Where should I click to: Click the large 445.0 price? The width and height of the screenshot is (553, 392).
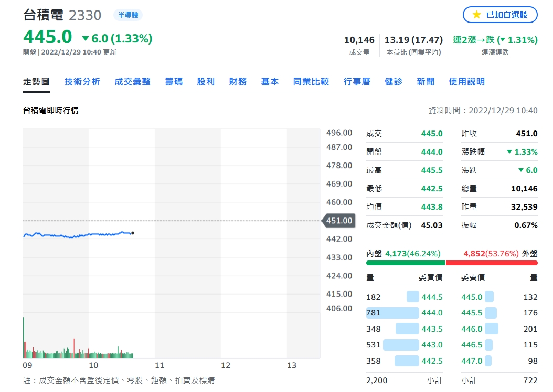(x=48, y=37)
